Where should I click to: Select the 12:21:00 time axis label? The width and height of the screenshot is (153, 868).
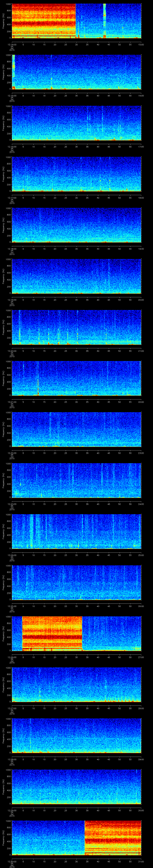tap(12, 402)
